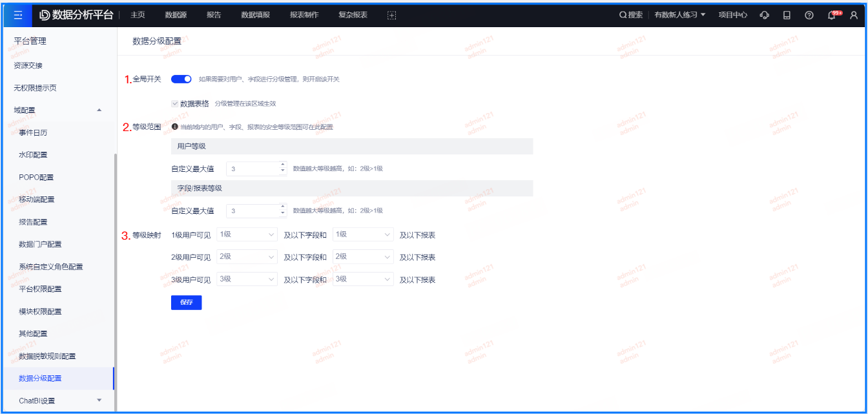Viewport: 868px width, 414px height.
Task: Click the 字段/报表等级 max value input
Action: tap(253, 211)
